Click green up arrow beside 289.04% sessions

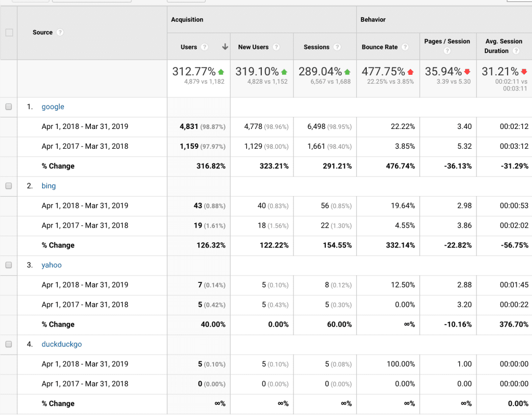pyautogui.click(x=348, y=72)
